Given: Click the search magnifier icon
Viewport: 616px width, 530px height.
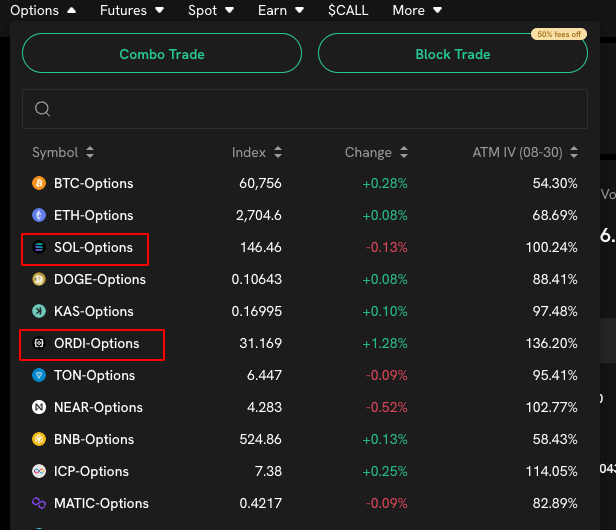Looking at the screenshot, I should [x=42, y=109].
